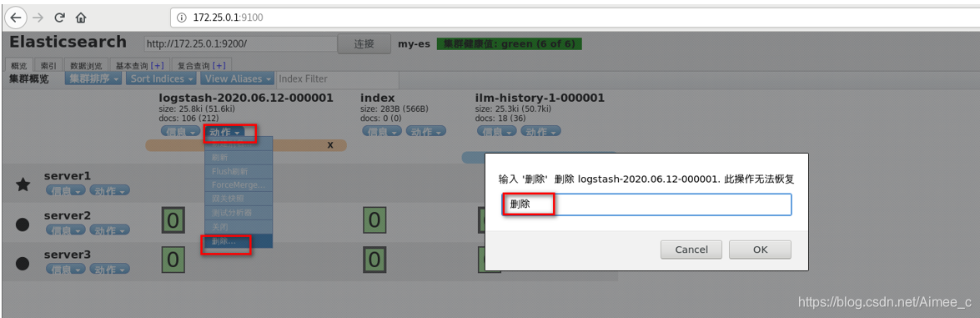Open 信息 dropdown for ilm-history-1-000001

497,132
